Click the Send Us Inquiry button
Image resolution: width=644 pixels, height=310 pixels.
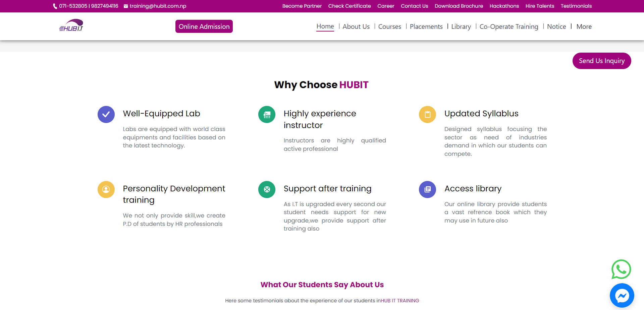[x=601, y=61]
